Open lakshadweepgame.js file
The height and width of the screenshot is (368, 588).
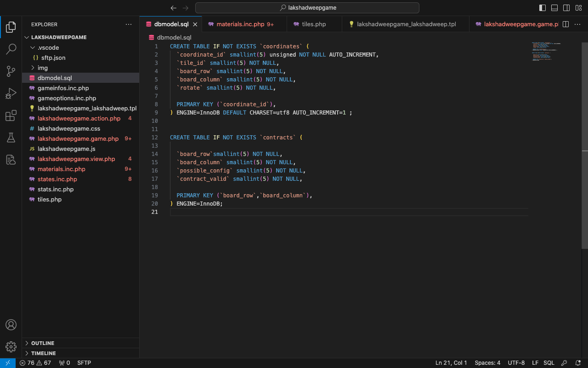point(80,149)
